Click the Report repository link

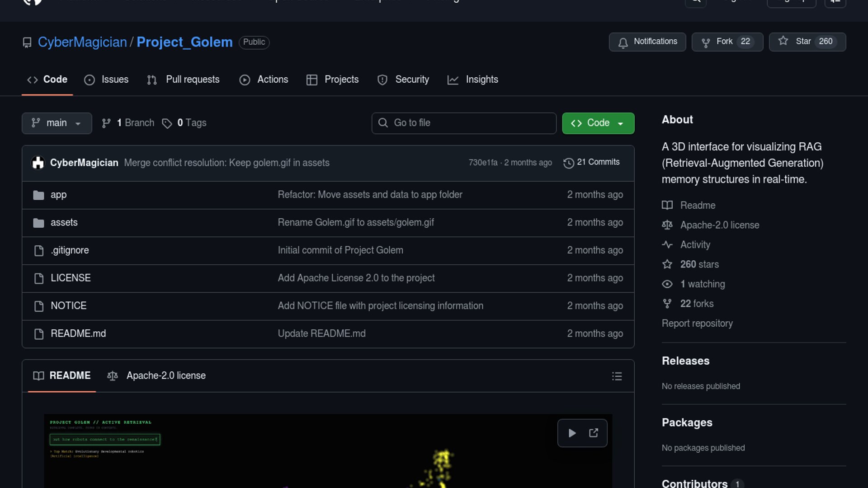(x=697, y=324)
